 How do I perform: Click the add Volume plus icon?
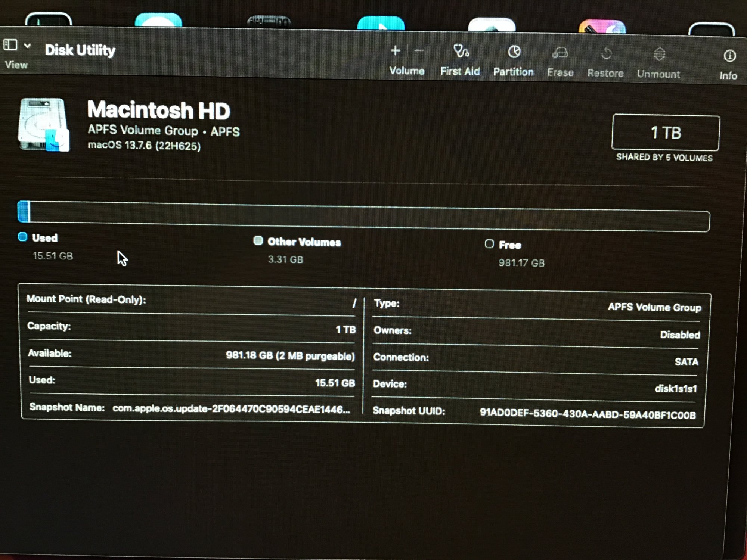click(395, 50)
